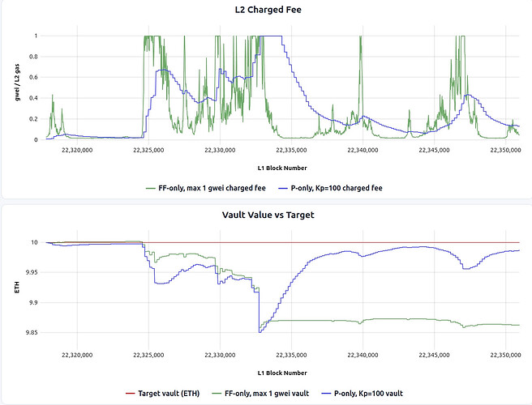The image size is (532, 405).
Task: Select the L2 Charged Fee chart title
Action: [x=265, y=10]
